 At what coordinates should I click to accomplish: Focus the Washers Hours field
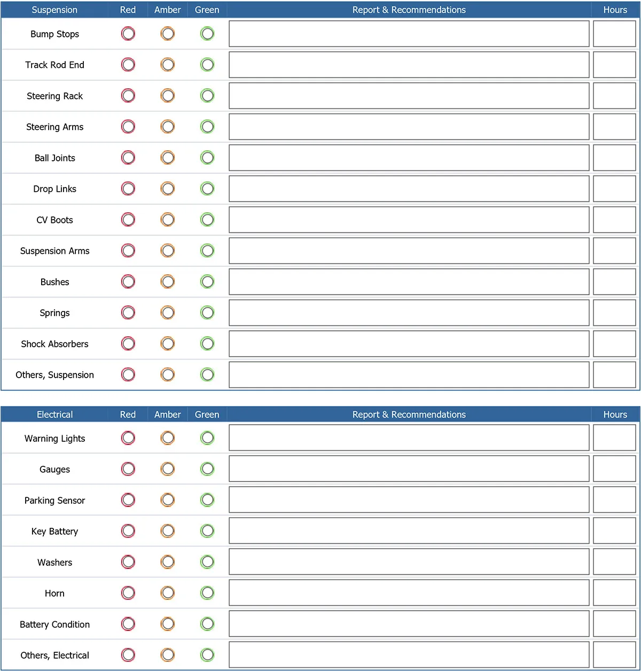tap(614, 562)
